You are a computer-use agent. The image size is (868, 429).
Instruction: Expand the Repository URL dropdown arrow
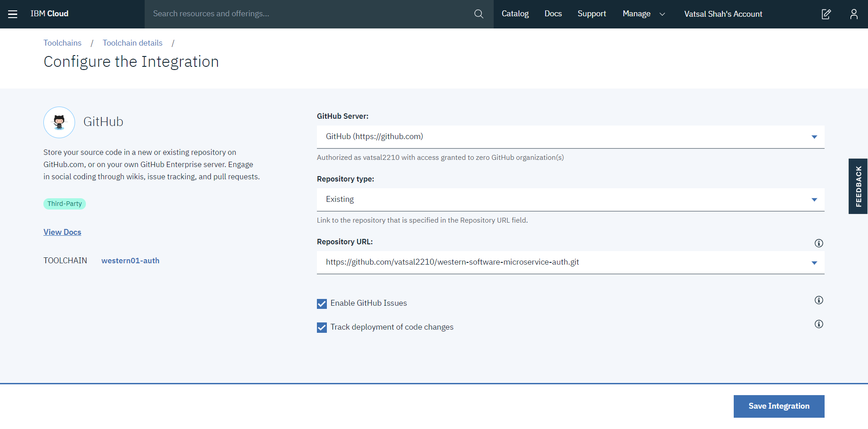814,263
